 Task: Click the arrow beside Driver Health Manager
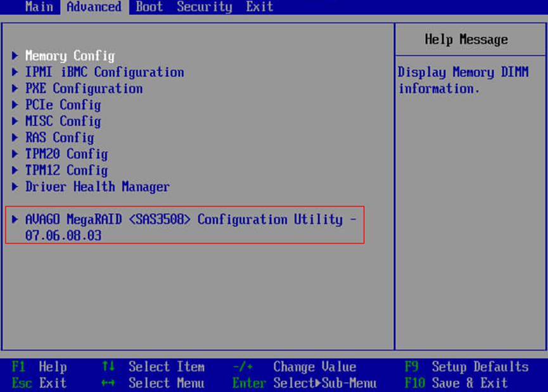[15, 187]
